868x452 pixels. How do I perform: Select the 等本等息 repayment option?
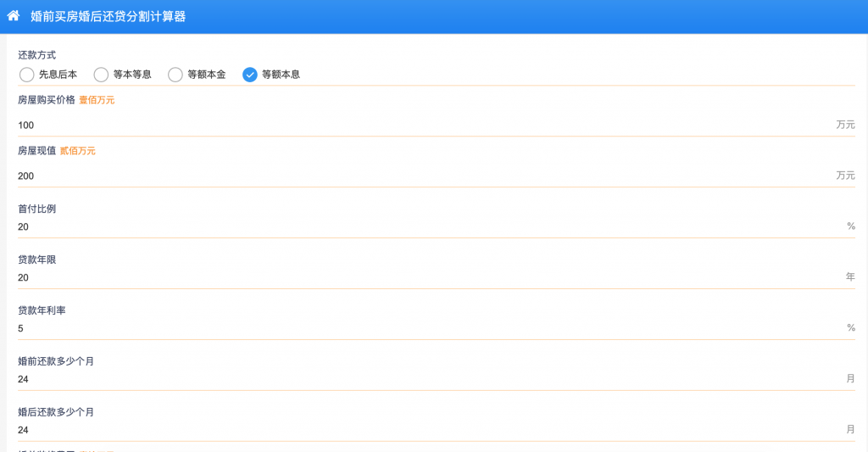[x=101, y=75]
